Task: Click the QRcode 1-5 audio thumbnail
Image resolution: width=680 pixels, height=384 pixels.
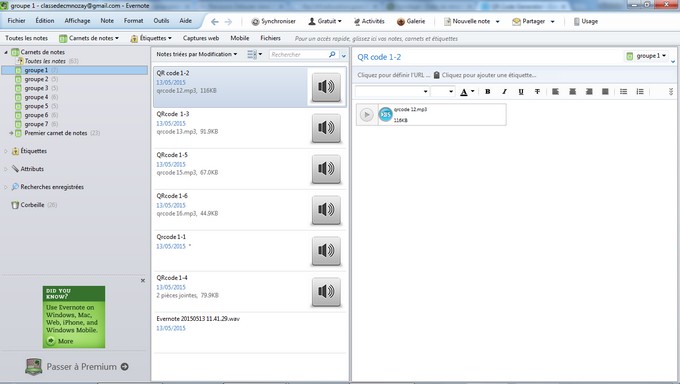Action: 326,168
